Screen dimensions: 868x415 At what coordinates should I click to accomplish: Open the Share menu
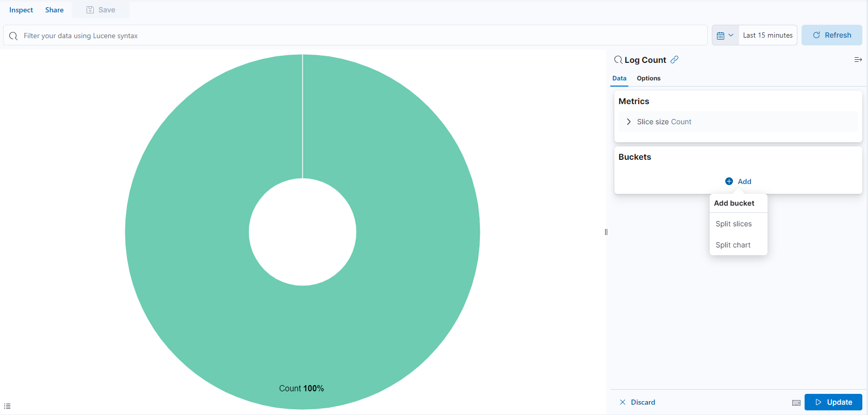[54, 10]
